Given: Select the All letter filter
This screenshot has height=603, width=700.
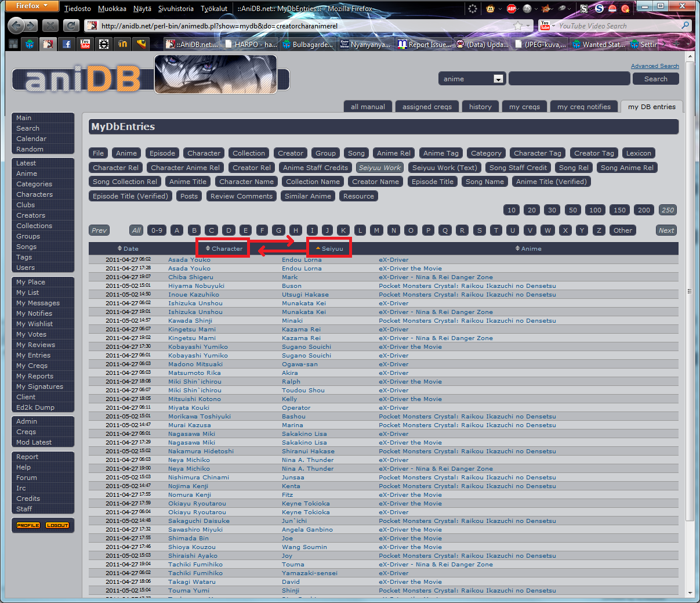Looking at the screenshot, I should [x=136, y=230].
